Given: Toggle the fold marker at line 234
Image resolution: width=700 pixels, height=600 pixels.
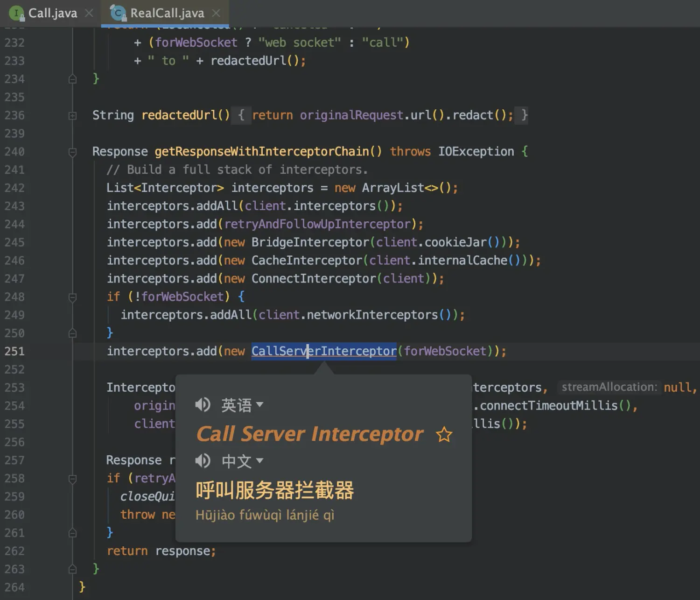Looking at the screenshot, I should pyautogui.click(x=72, y=79).
